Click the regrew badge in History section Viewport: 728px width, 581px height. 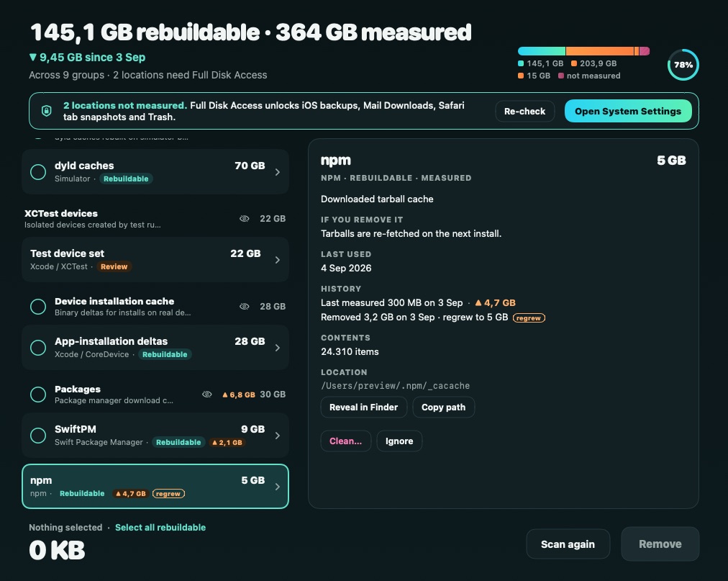point(529,318)
